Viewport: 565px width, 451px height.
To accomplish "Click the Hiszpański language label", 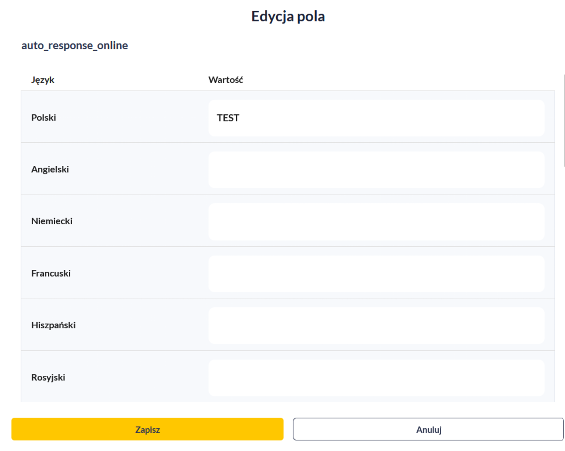I will point(53,325).
